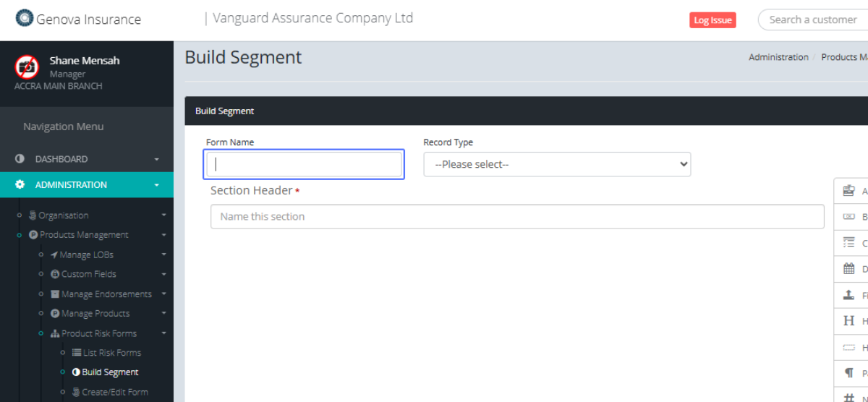This screenshot has height=402, width=868.
Task: Select the checklist field icon
Action: (849, 243)
